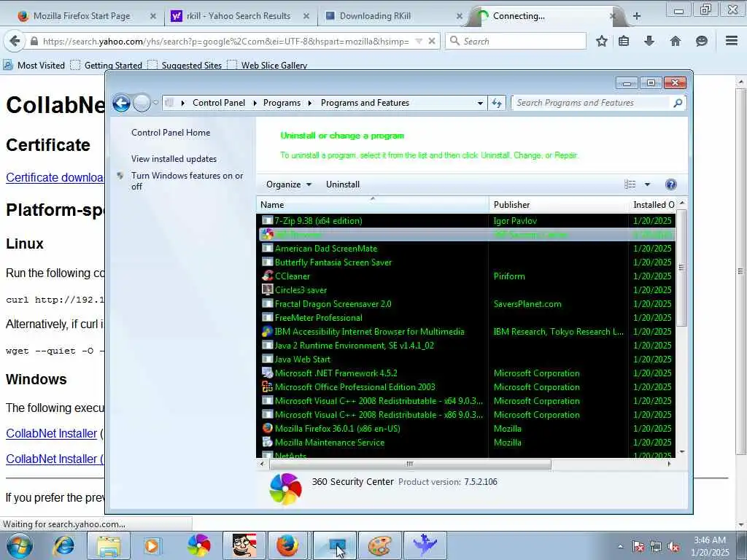The height and width of the screenshot is (560, 747).
Task: Switch to Firefox via taskbar icon
Action: 288,545
